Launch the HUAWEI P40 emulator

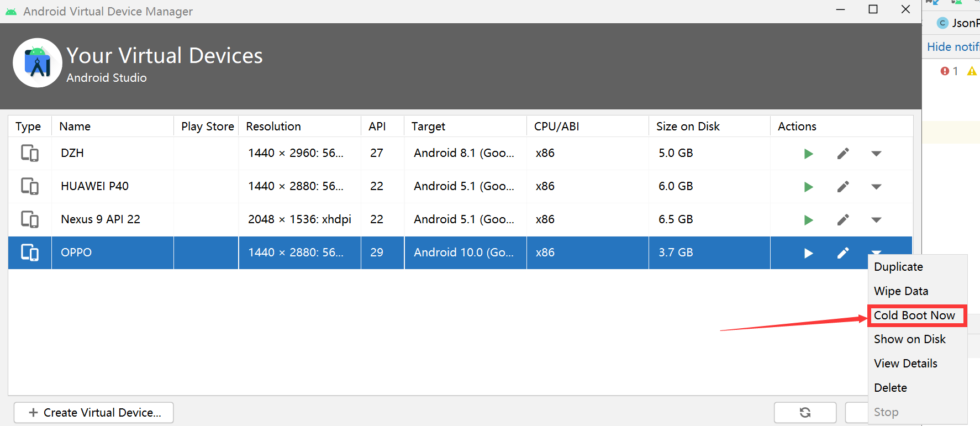pos(808,187)
